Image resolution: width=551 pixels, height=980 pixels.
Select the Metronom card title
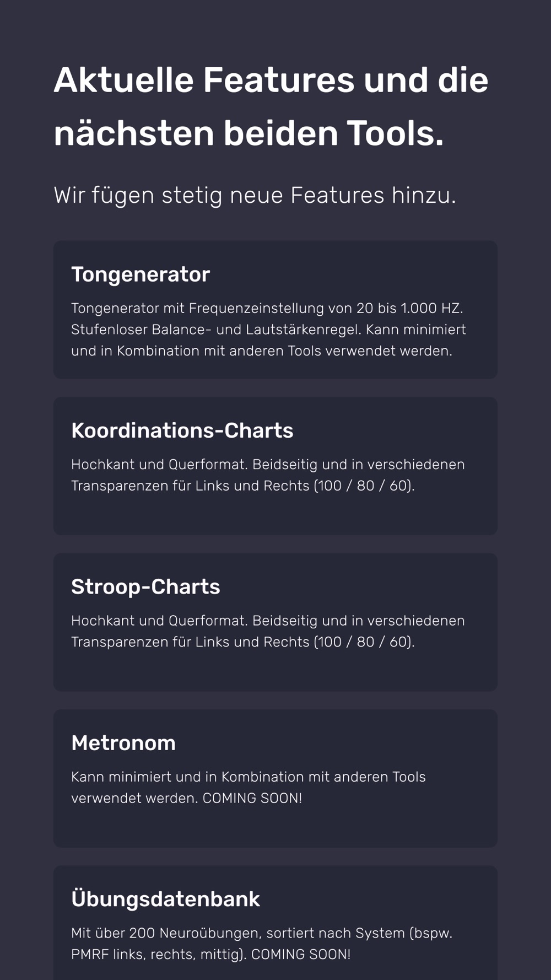click(123, 743)
